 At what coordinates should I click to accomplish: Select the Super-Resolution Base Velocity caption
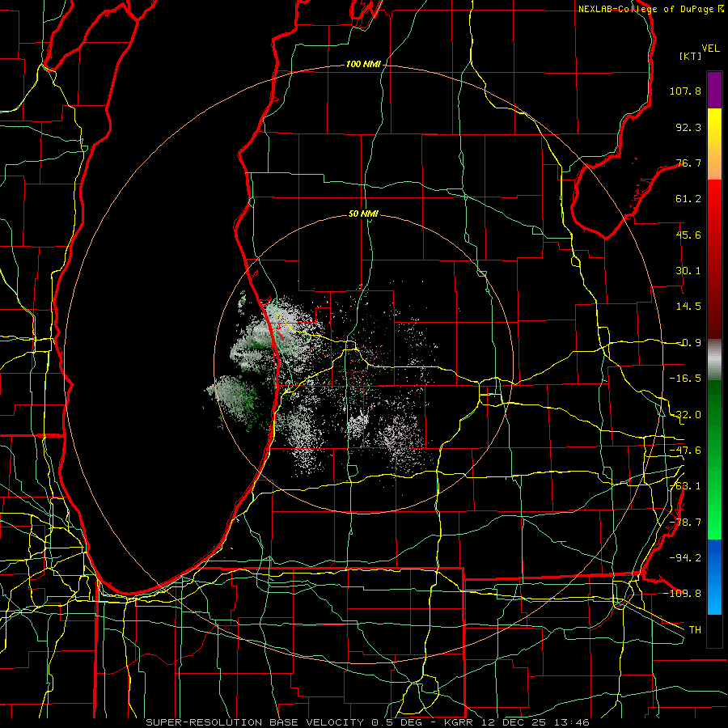click(368, 722)
